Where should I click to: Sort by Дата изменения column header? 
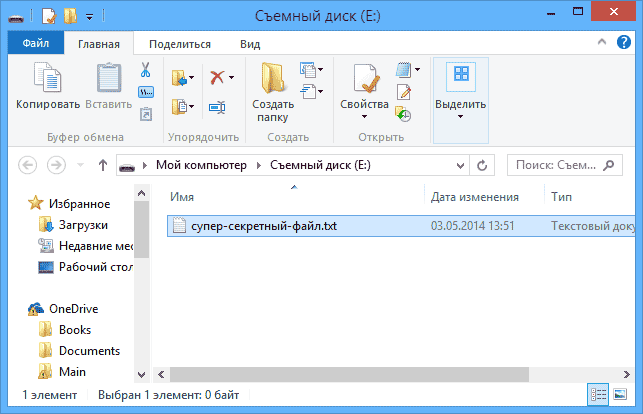484,197
